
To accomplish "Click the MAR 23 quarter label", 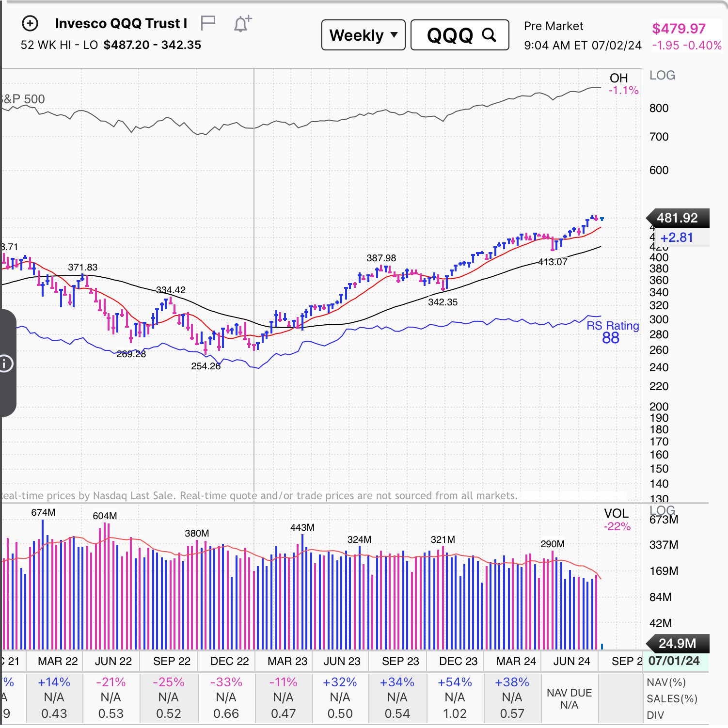I will coord(287,661).
